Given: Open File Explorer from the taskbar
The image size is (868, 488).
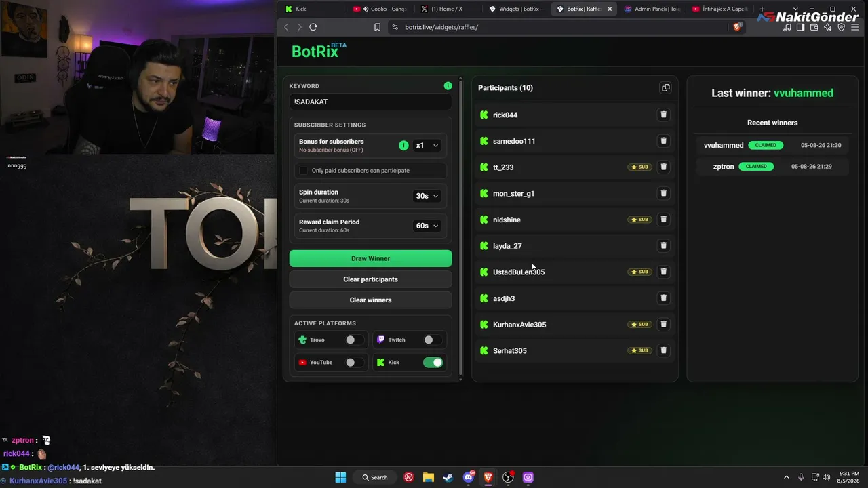Looking at the screenshot, I should point(429,477).
